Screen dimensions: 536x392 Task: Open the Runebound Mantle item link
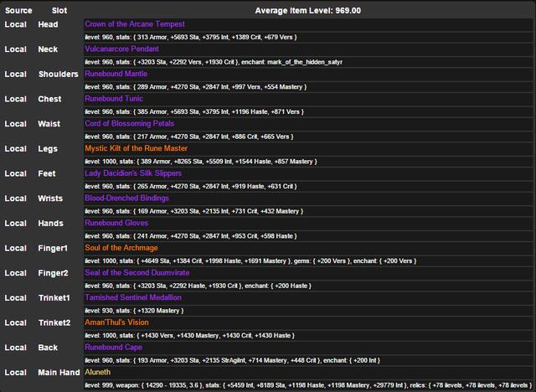click(116, 74)
